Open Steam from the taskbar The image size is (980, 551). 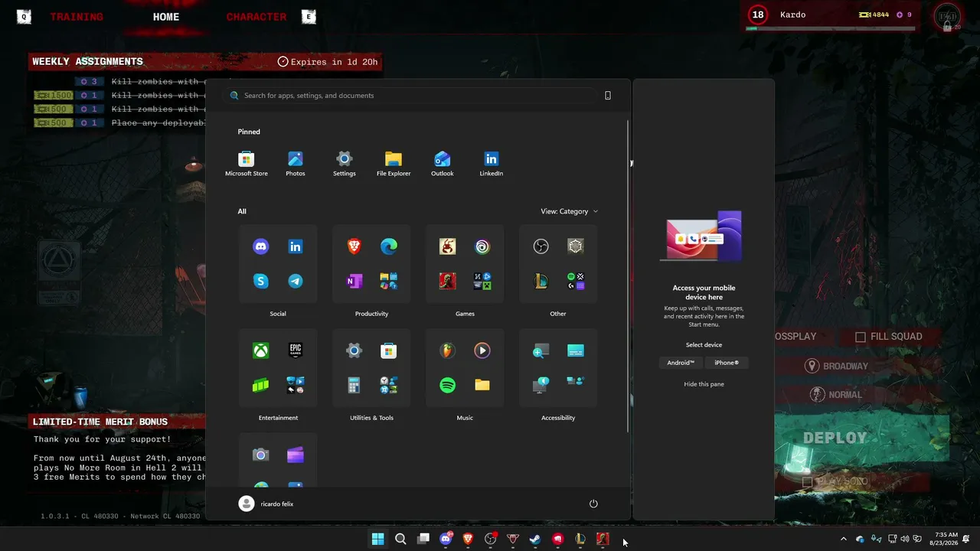click(535, 539)
